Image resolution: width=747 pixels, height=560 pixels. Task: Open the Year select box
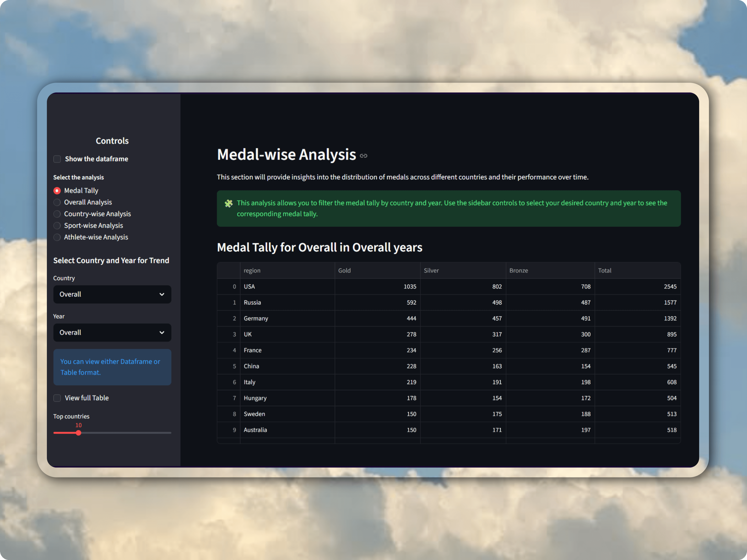tap(112, 332)
